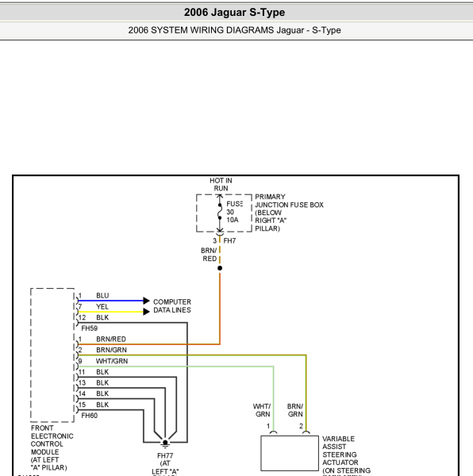The image size is (473, 476).
Task: Click the fuse symbol inside the fuse box
Action: 220,212
